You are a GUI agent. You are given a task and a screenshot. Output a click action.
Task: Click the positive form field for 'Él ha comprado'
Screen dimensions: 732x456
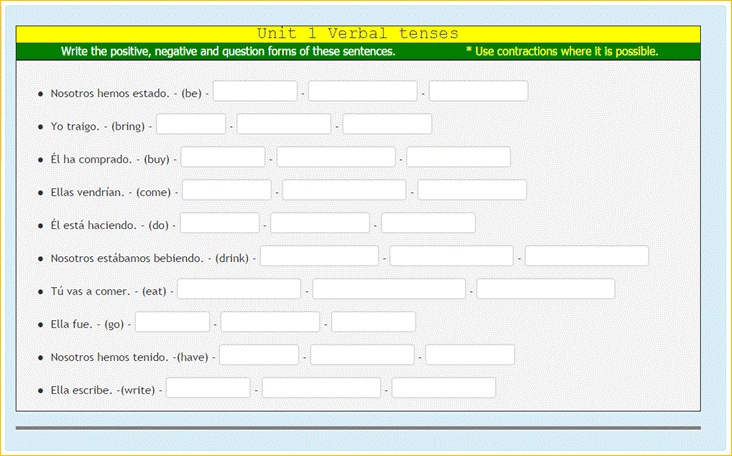pyautogui.click(x=223, y=158)
